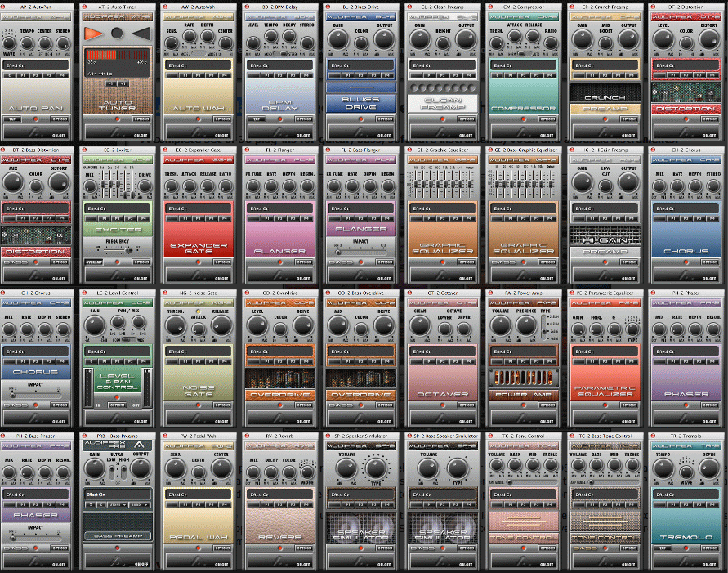Click the TAP button in AP-2 AutoPan
Image resolution: width=728 pixels, height=573 pixels.
[12, 119]
